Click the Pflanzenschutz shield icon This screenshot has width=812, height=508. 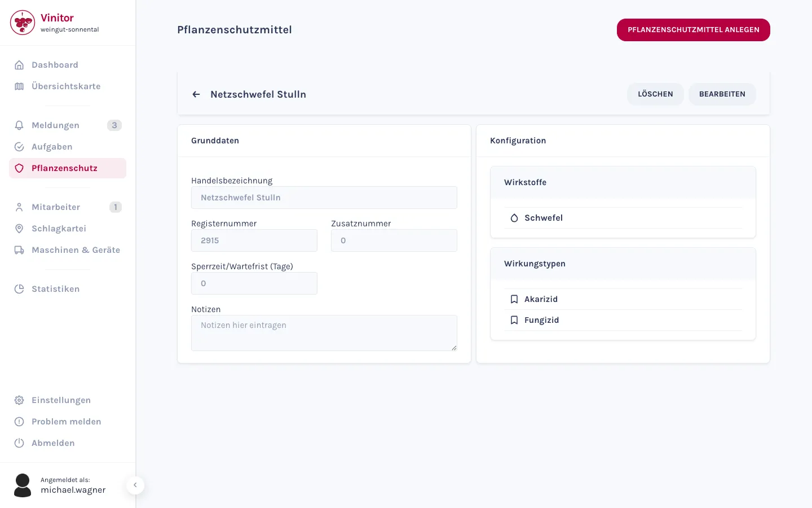[x=19, y=168]
